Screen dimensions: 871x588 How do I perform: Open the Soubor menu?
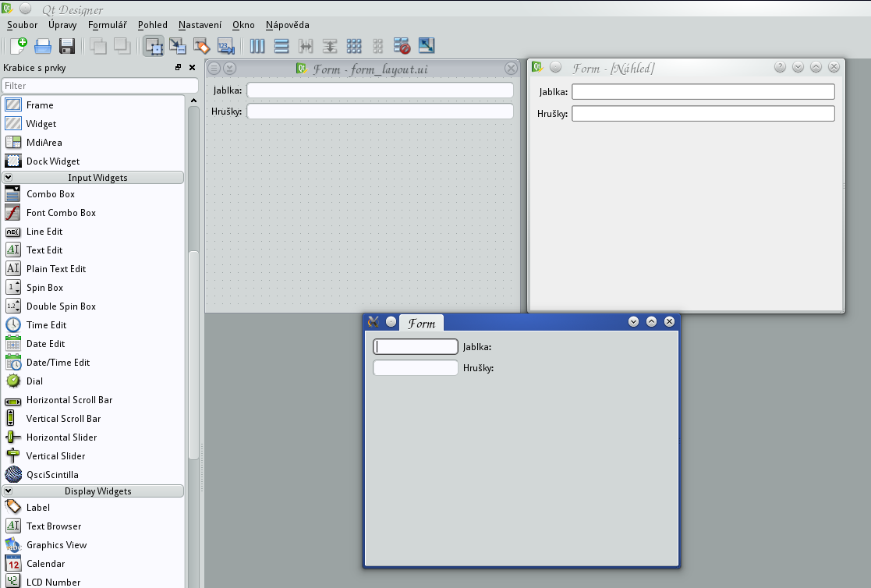[x=22, y=24]
